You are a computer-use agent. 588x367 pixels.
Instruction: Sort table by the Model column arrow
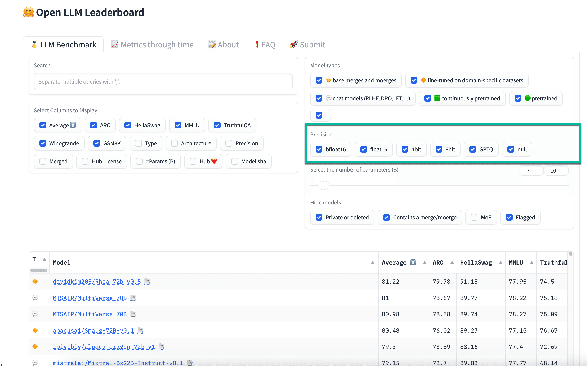[x=373, y=263]
